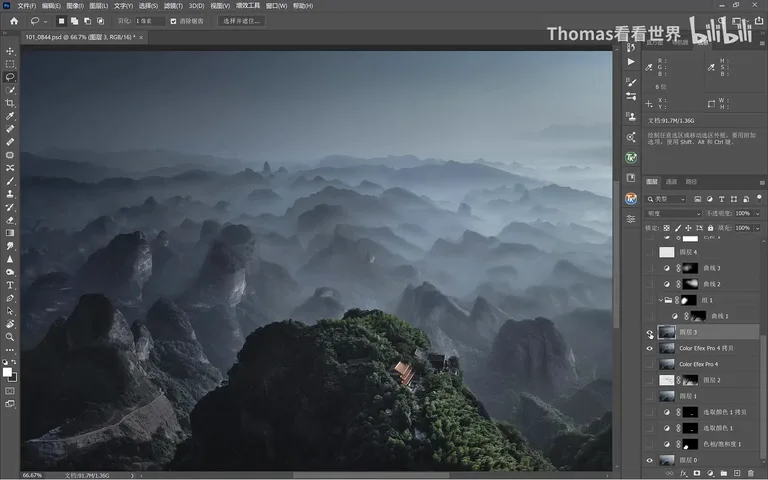Image resolution: width=768 pixels, height=480 pixels.
Task: Open the 滤镜(T) menu
Action: point(173,6)
